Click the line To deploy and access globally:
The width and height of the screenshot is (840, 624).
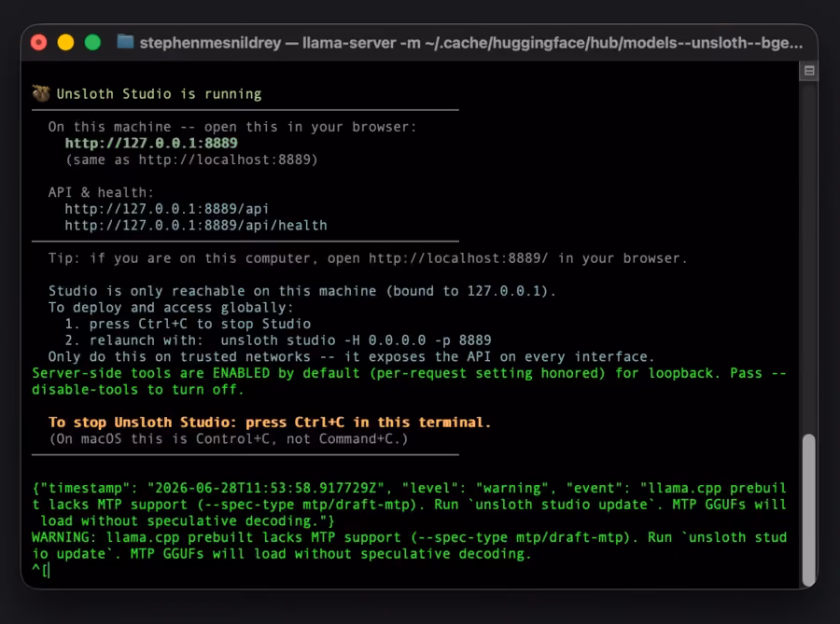171,308
